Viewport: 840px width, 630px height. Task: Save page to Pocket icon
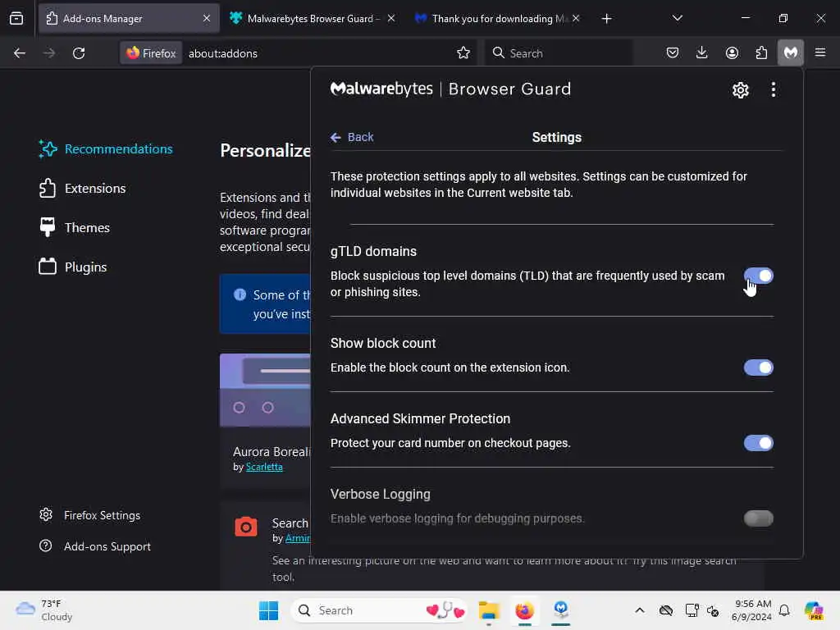coord(672,52)
